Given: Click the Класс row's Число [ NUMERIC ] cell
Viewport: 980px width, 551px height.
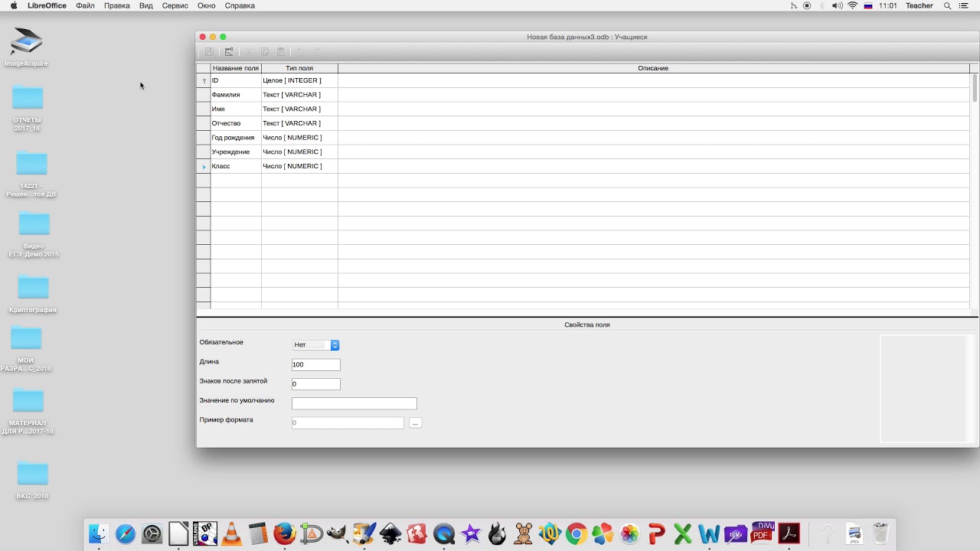Looking at the screenshot, I should [x=299, y=166].
